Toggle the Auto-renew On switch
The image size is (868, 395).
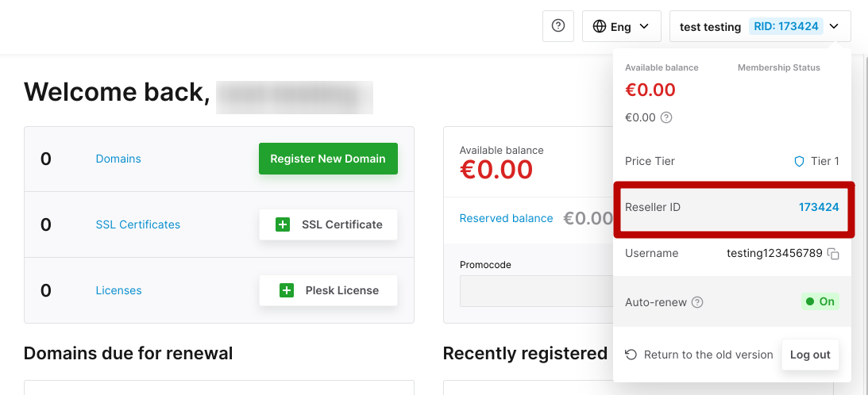[820, 301]
